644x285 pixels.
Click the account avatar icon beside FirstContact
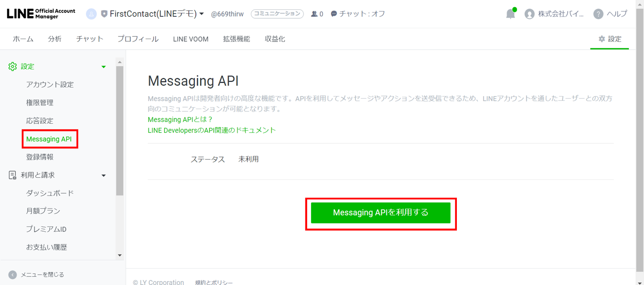pyautogui.click(x=91, y=14)
